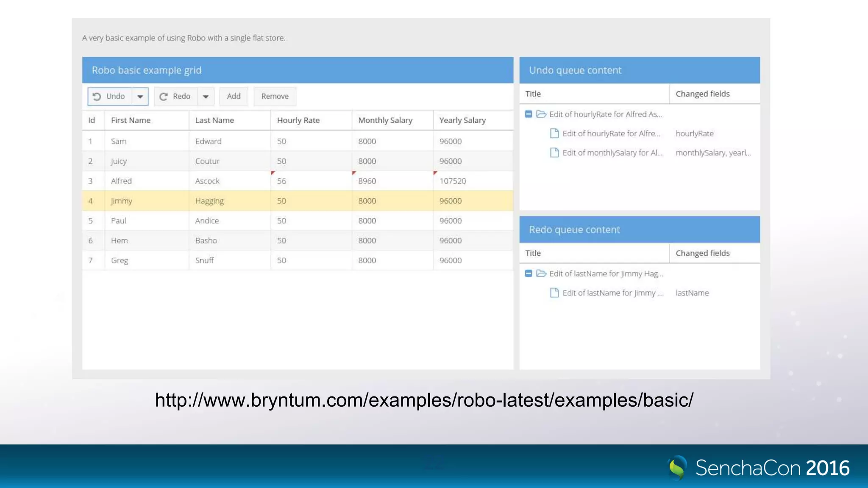868x488 pixels.
Task: Select Edit of hourlyRate for Alfre... child entry
Action: tap(611, 133)
